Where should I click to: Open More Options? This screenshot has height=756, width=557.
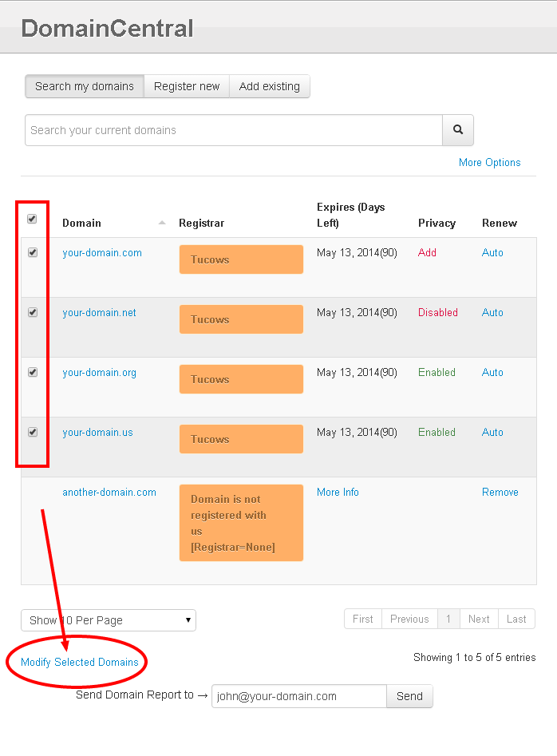pos(489,162)
